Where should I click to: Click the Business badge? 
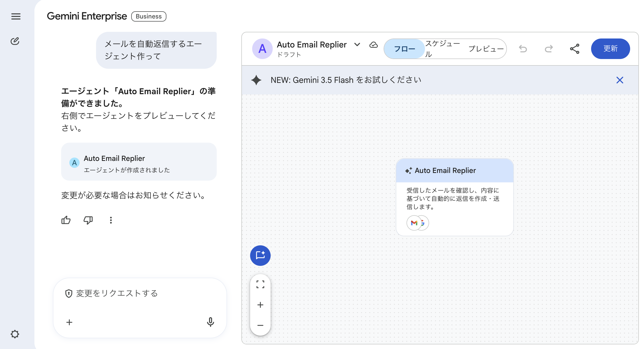[149, 16]
